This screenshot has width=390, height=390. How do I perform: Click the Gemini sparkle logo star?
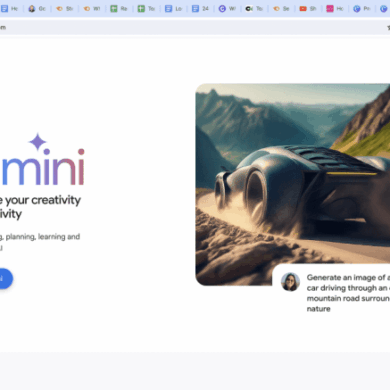pyautogui.click(x=38, y=142)
